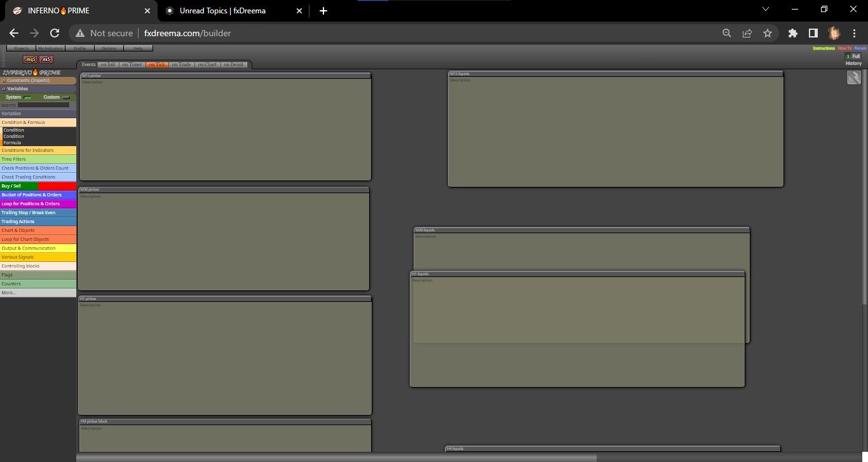Expand Time Filters category
The height and width of the screenshot is (462, 868).
[38, 160]
